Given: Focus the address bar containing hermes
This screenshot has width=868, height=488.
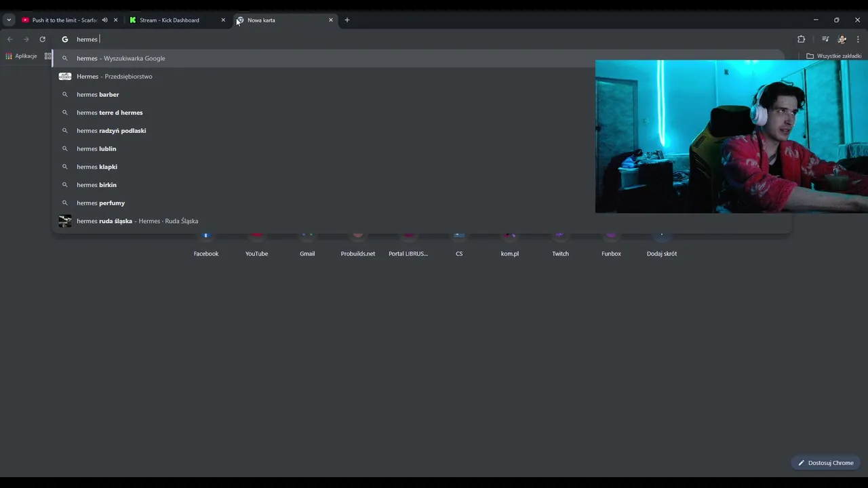Looking at the screenshot, I should pyautogui.click(x=420, y=39).
